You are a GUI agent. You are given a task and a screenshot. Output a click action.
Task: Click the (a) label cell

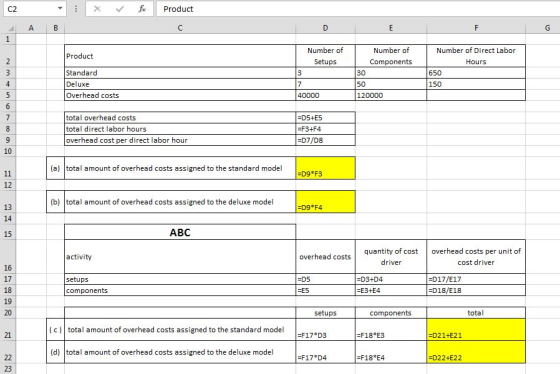[x=55, y=168]
